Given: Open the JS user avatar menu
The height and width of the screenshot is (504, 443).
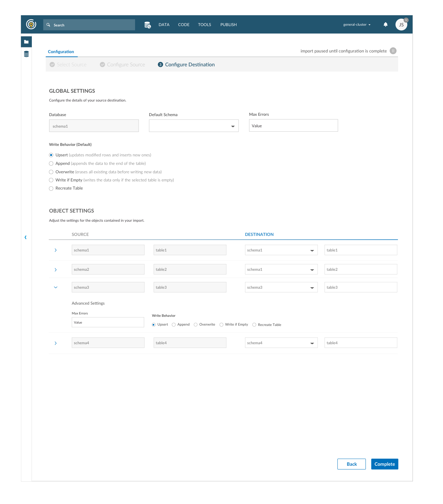Looking at the screenshot, I should (x=401, y=25).
